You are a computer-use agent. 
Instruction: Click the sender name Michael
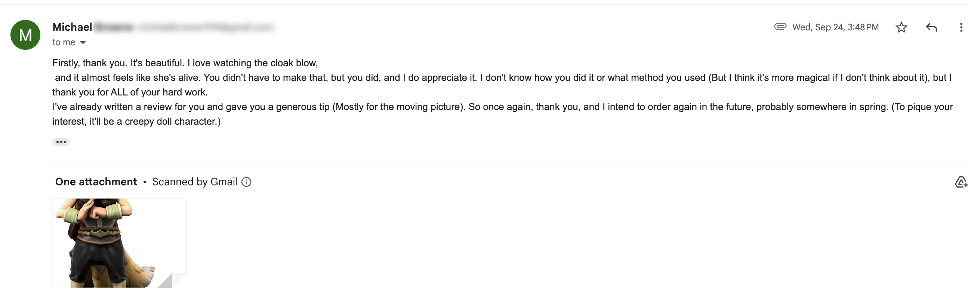72,27
